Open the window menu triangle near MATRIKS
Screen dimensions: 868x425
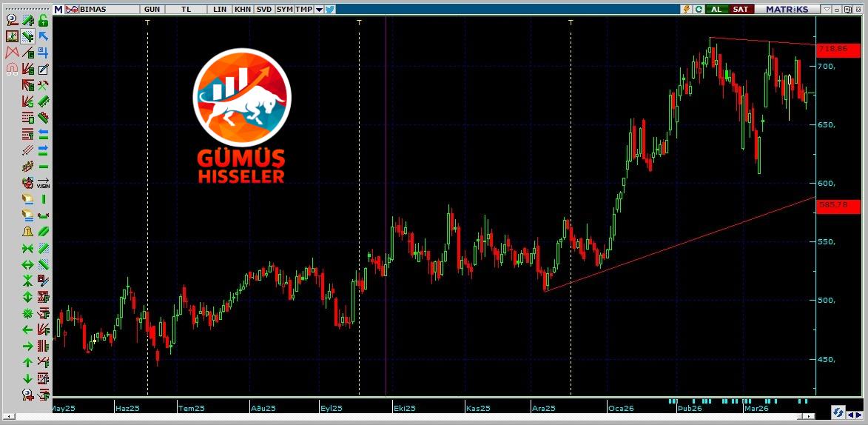tap(827, 10)
